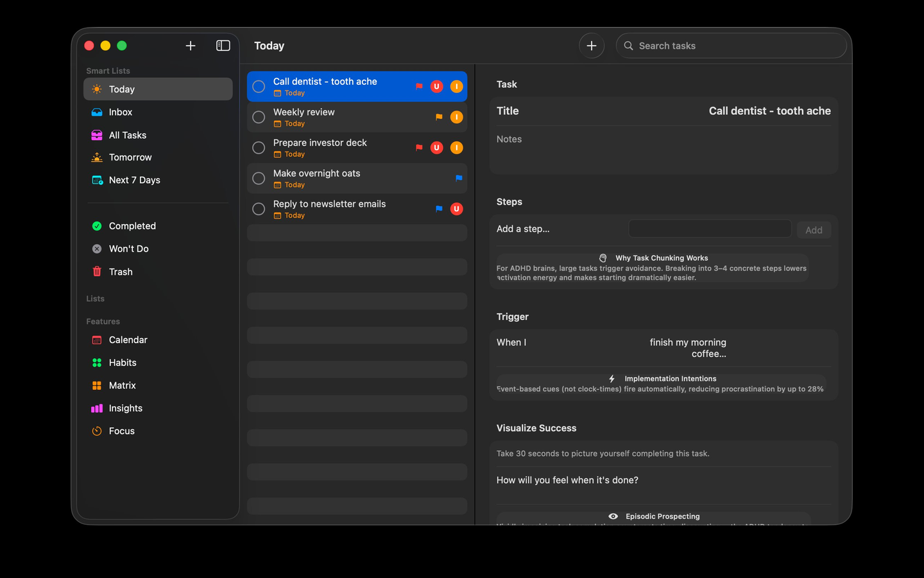Screen dimensions: 924x578
Task: Click the orange Matrix quadrant icon
Action: pyautogui.click(x=97, y=385)
